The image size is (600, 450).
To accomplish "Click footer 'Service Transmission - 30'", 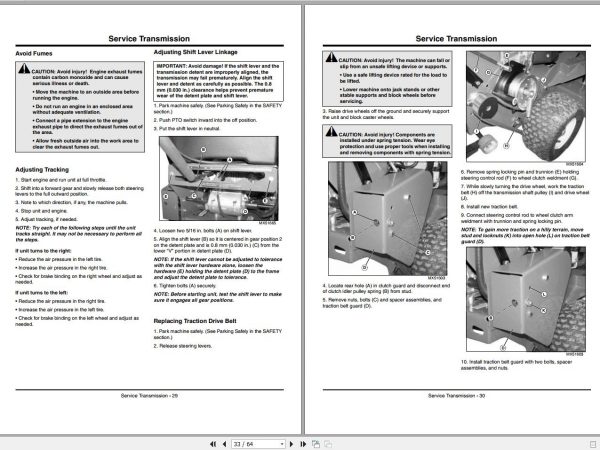I will click(x=457, y=396).
